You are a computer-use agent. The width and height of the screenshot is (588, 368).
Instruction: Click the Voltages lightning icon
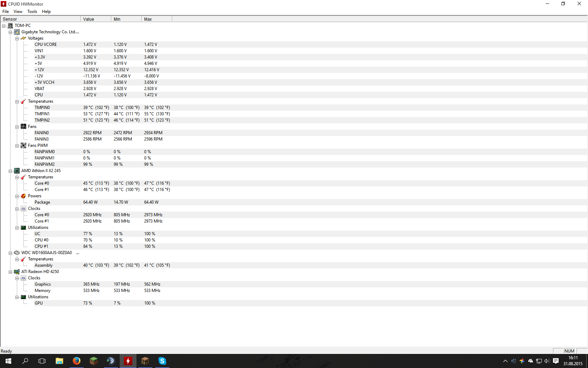(x=23, y=38)
